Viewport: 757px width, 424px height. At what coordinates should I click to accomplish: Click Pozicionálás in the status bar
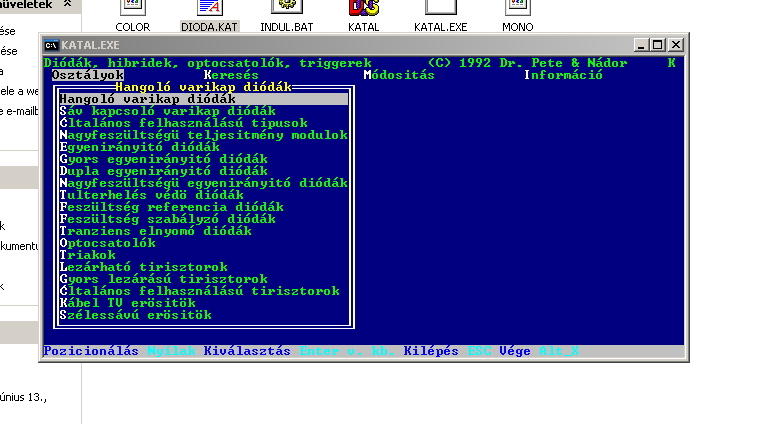pyautogui.click(x=91, y=351)
